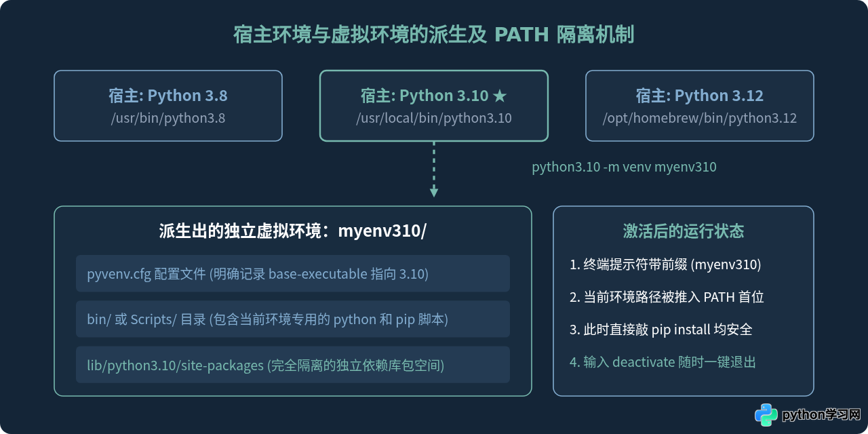Screen dimensions: 868x434
Task: Click item 2 当前环境路径被推入 PATH 首位
Action: (x=667, y=297)
